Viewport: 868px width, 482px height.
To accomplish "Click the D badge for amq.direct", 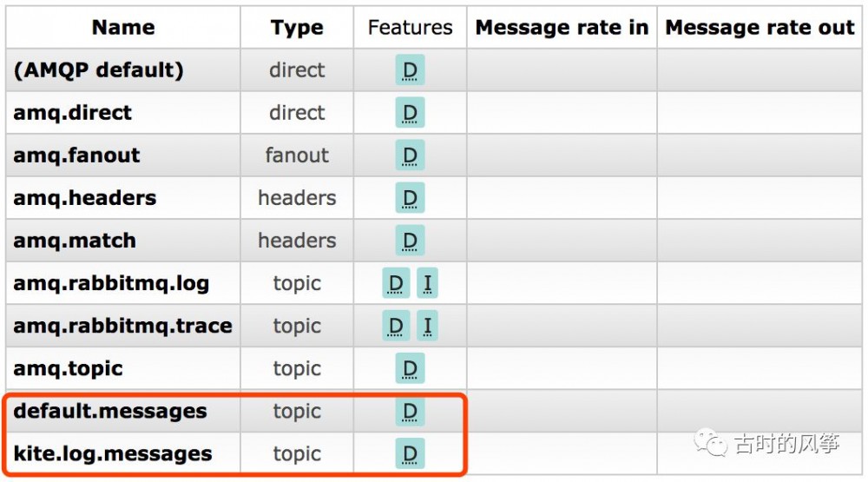I will pos(410,113).
